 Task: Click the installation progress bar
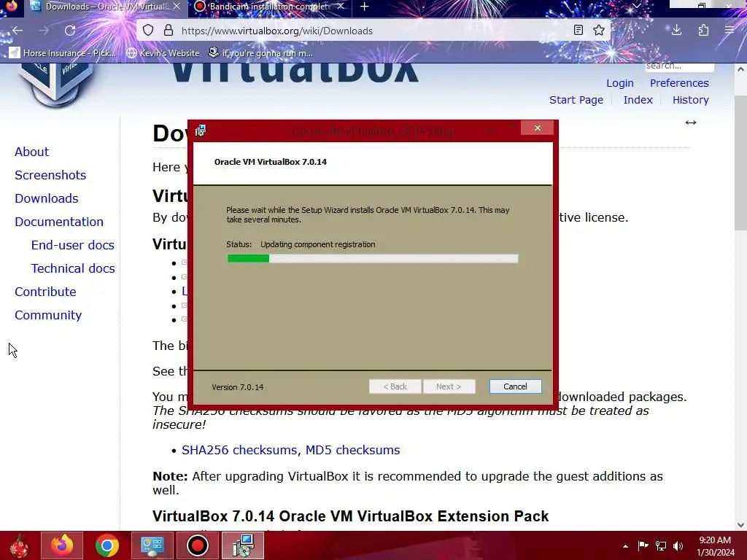coord(373,259)
